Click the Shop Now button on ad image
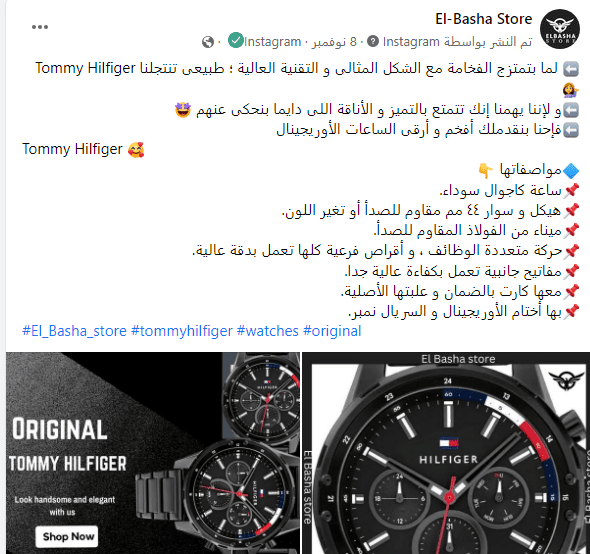590x554 pixels. [x=67, y=536]
